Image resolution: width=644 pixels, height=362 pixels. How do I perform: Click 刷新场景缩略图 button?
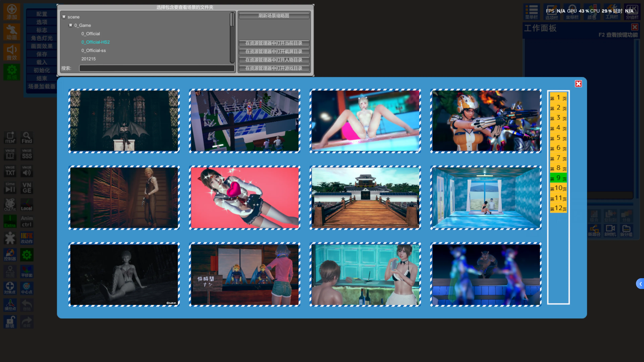274,15
